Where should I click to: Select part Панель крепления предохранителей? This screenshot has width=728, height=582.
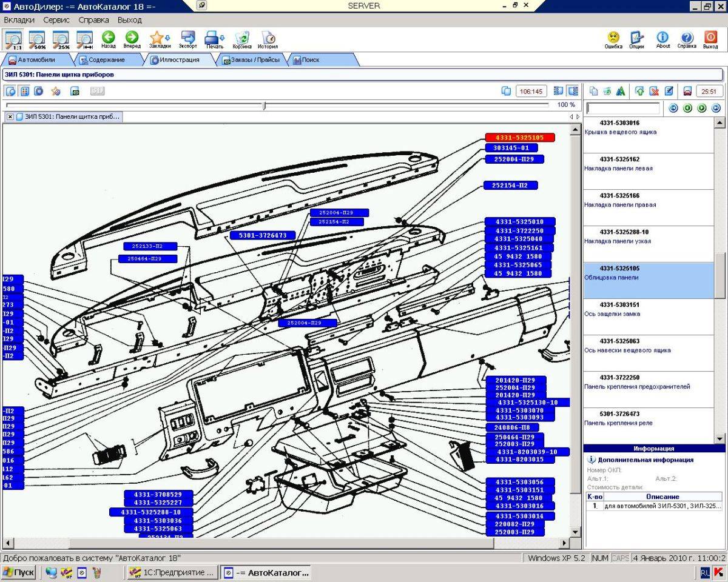649,389
